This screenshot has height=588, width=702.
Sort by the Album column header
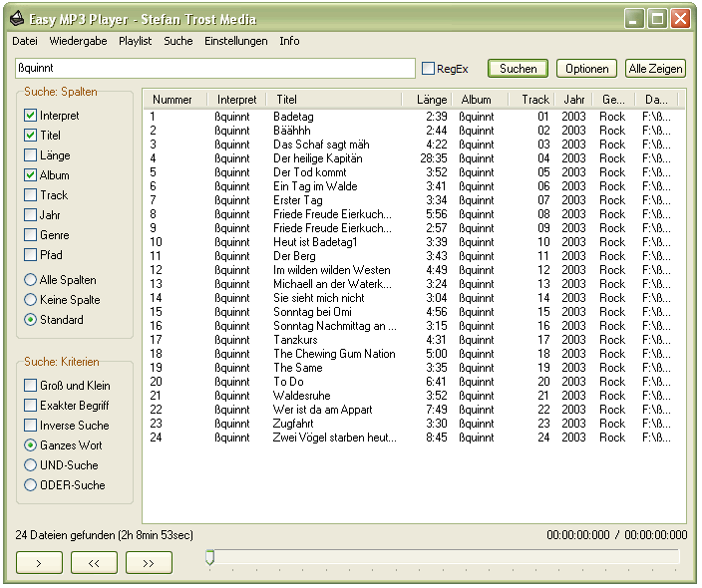[480, 100]
